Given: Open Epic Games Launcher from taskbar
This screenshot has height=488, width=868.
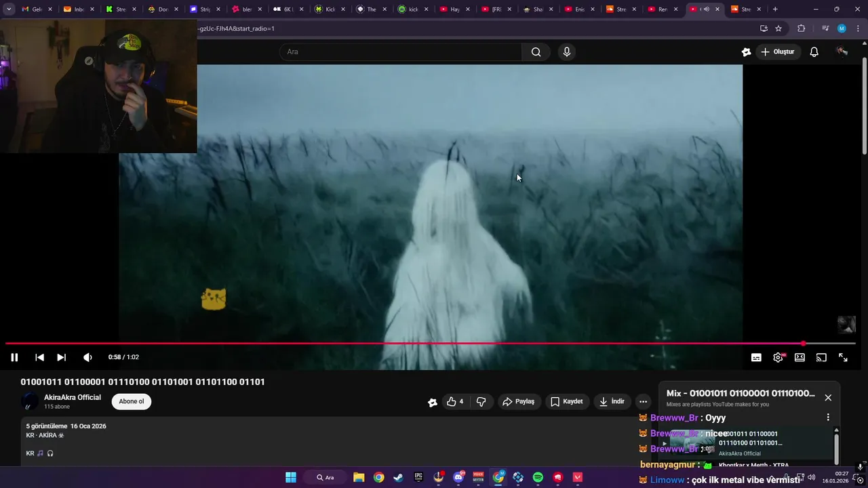Looking at the screenshot, I should click(x=418, y=477).
